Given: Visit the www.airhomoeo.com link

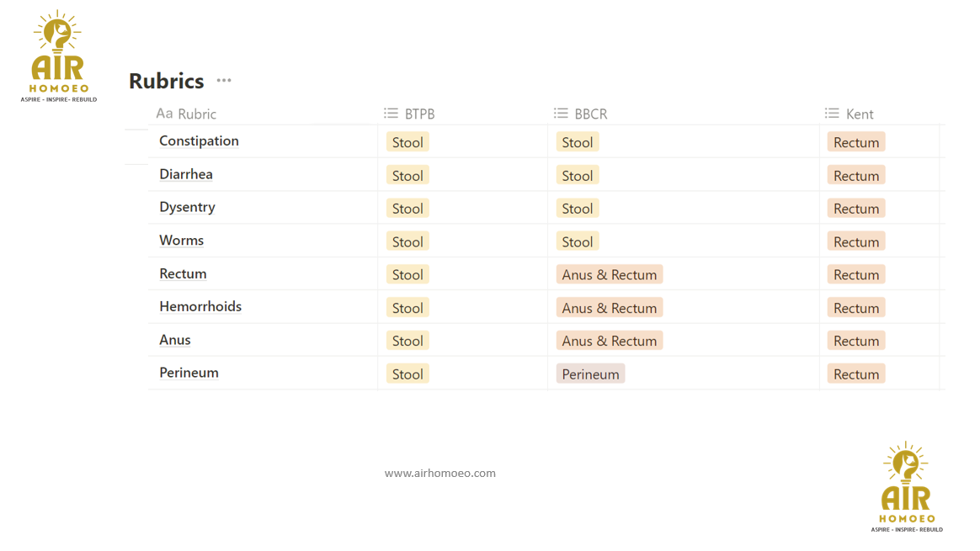Looking at the screenshot, I should tap(439, 474).
